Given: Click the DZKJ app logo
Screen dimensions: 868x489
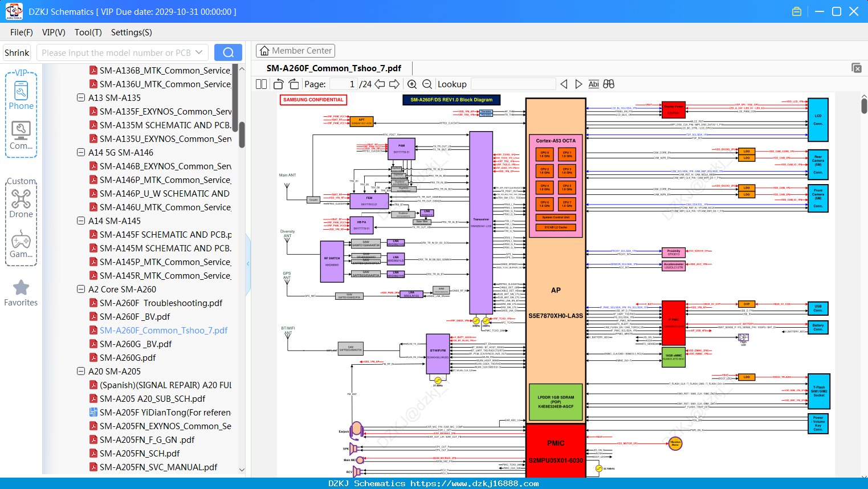Looking at the screenshot, I should (x=14, y=11).
